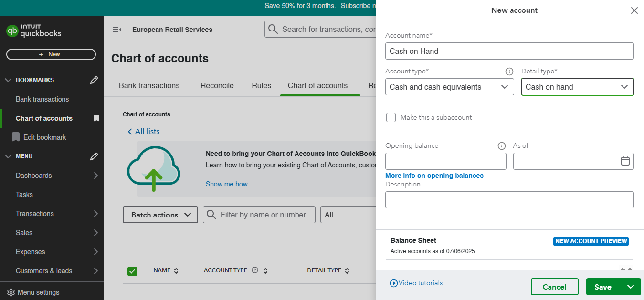Expand Expenses submenu
644x300 pixels.
[95, 252]
